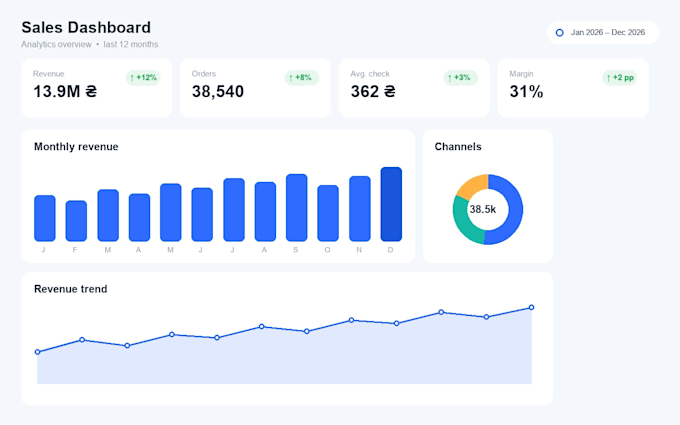This screenshot has width=680, height=425.
Task: Select the O (October) bar in Monthly revenue
Action: click(x=328, y=213)
